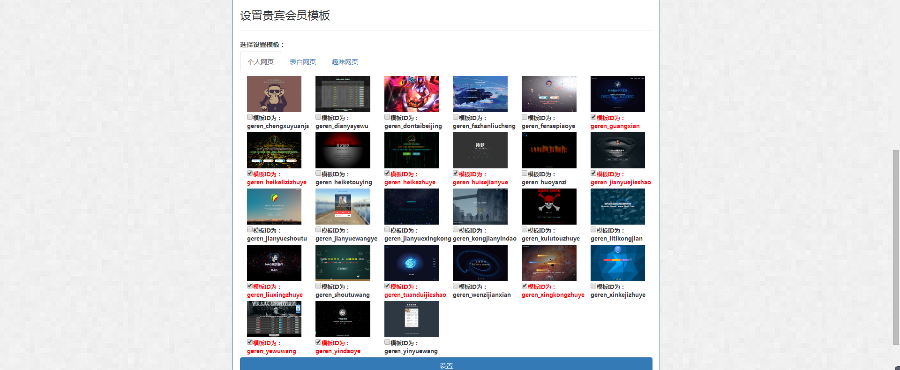Click the blue sky geren_fazhanliucheng thumbnail
900x370 pixels.
[480, 94]
